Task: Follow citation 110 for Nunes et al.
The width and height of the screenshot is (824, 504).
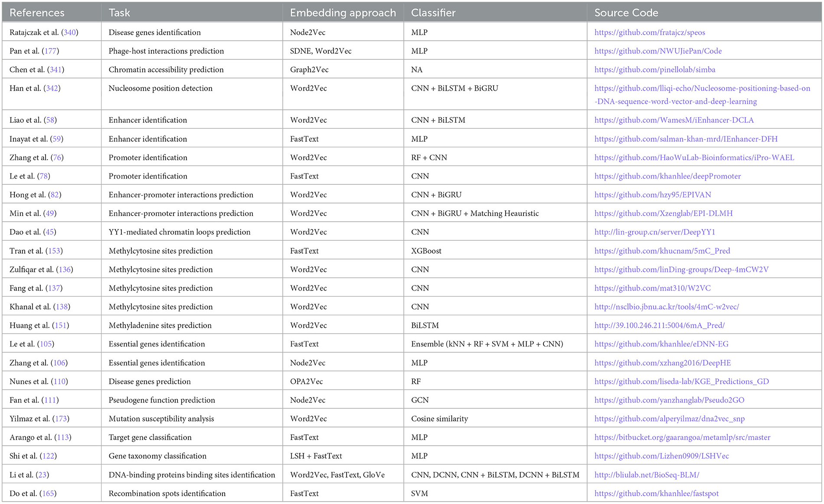Action: tap(59, 382)
